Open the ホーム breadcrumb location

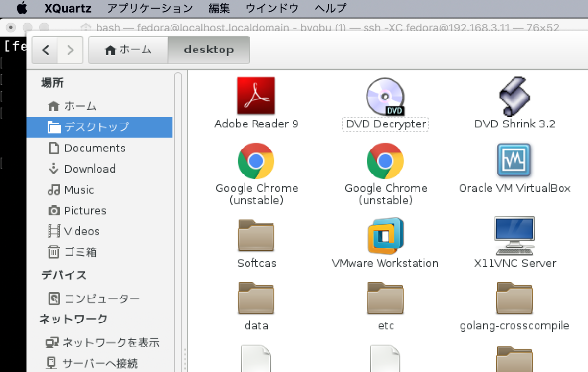pos(127,50)
